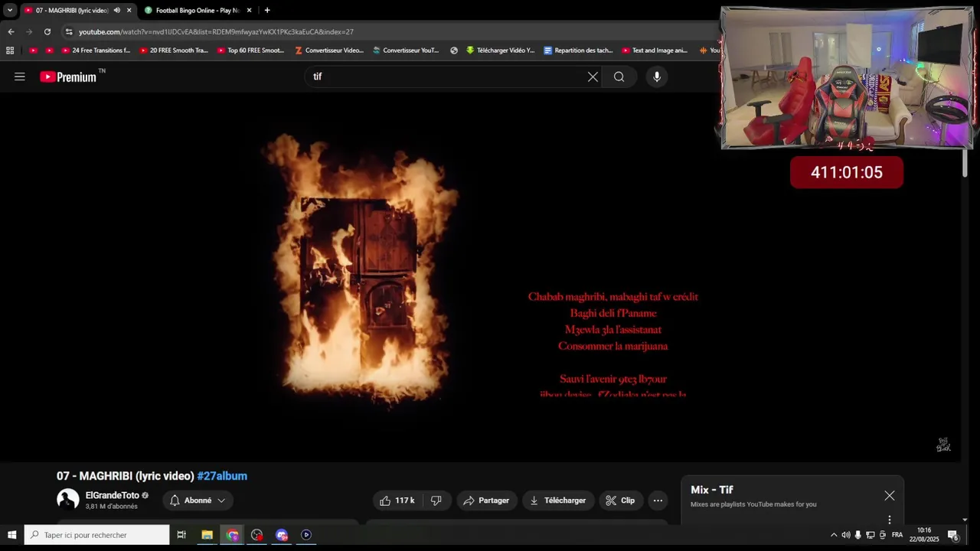This screenshot has height=551, width=980.
Task: Clear the search text with the X
Action: coord(593,77)
